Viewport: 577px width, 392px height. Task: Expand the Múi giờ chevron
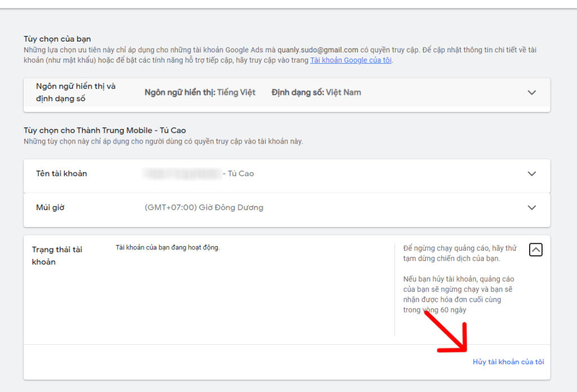point(531,208)
